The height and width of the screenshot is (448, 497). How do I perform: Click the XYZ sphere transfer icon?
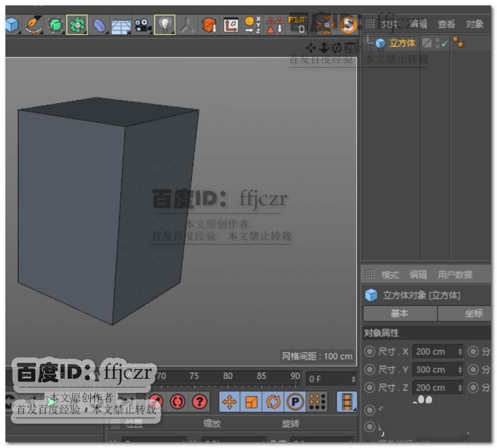[253, 25]
